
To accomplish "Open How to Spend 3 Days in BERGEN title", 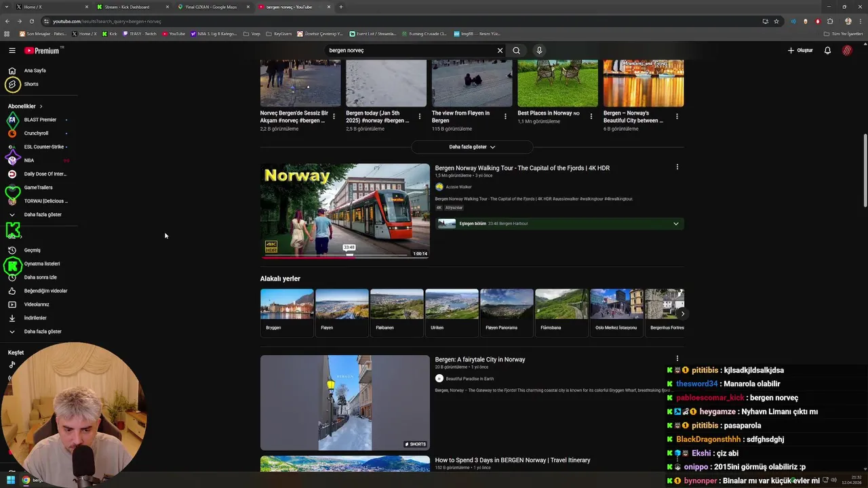I will (x=513, y=460).
